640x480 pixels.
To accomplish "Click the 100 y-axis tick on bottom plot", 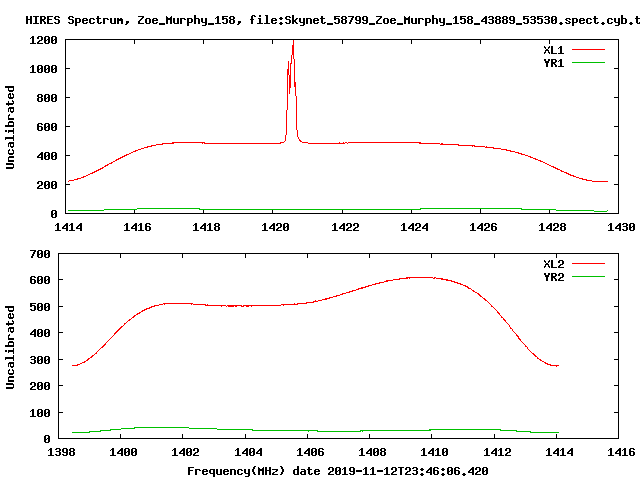I will [x=40, y=413].
